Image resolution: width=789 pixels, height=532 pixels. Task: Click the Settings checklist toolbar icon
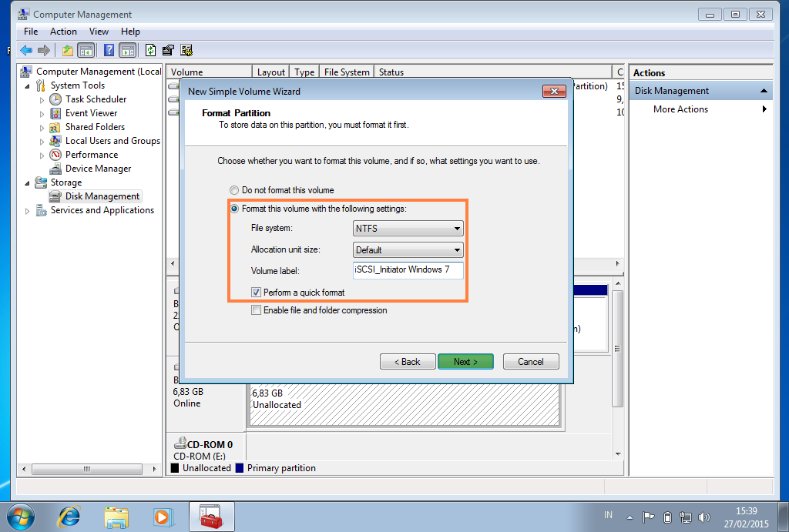[186, 50]
